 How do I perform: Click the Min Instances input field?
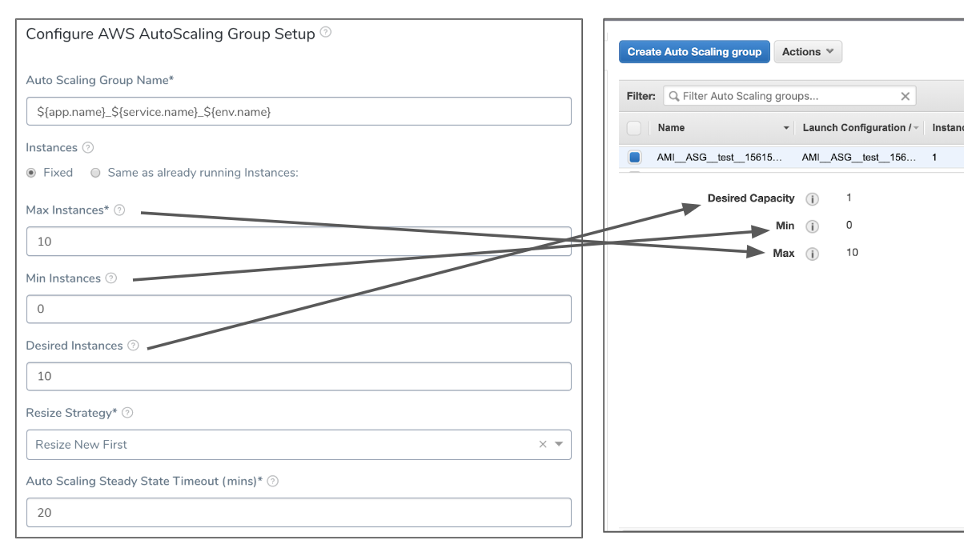point(299,309)
